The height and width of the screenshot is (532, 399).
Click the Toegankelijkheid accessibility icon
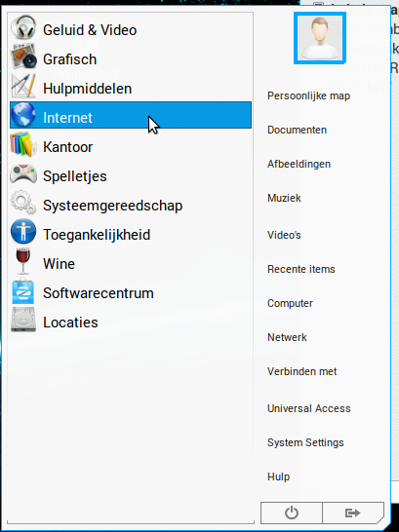coord(23,232)
